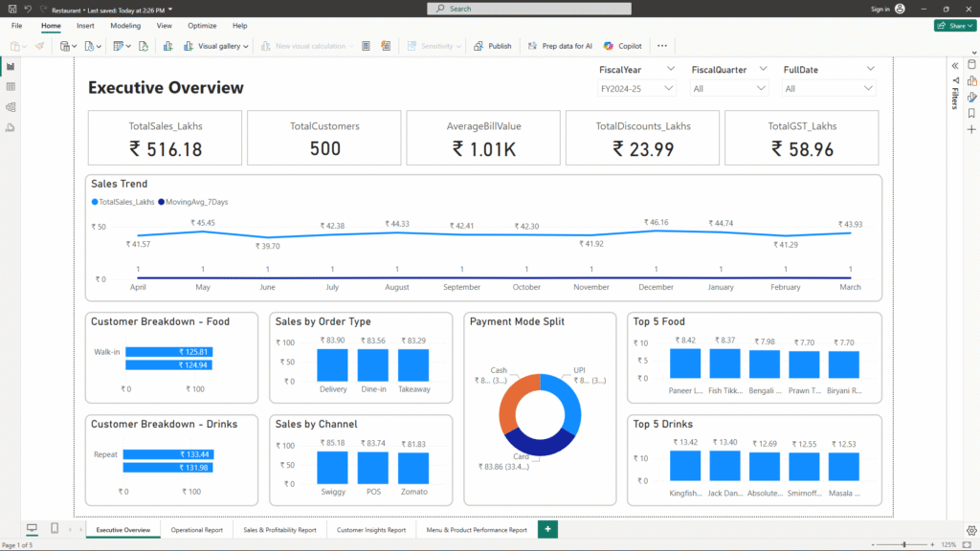Image resolution: width=980 pixels, height=551 pixels.
Task: Switch to Table view icon
Action: [11, 87]
